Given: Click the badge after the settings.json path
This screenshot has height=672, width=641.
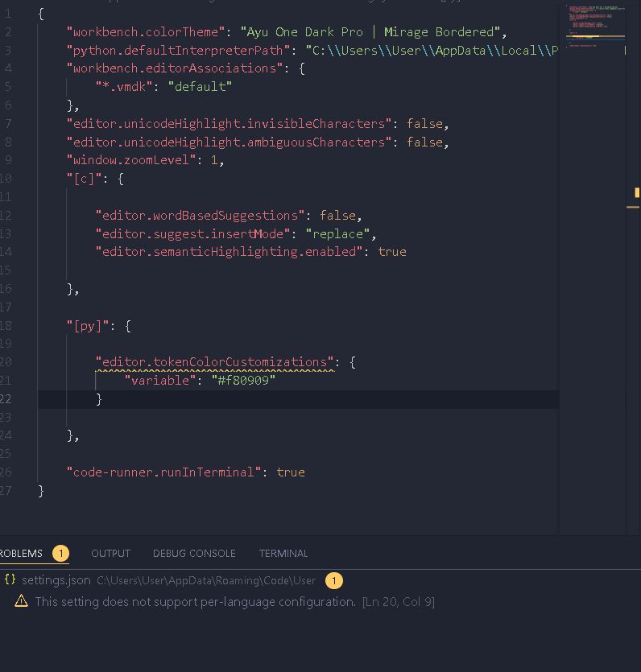Looking at the screenshot, I should point(334,581).
